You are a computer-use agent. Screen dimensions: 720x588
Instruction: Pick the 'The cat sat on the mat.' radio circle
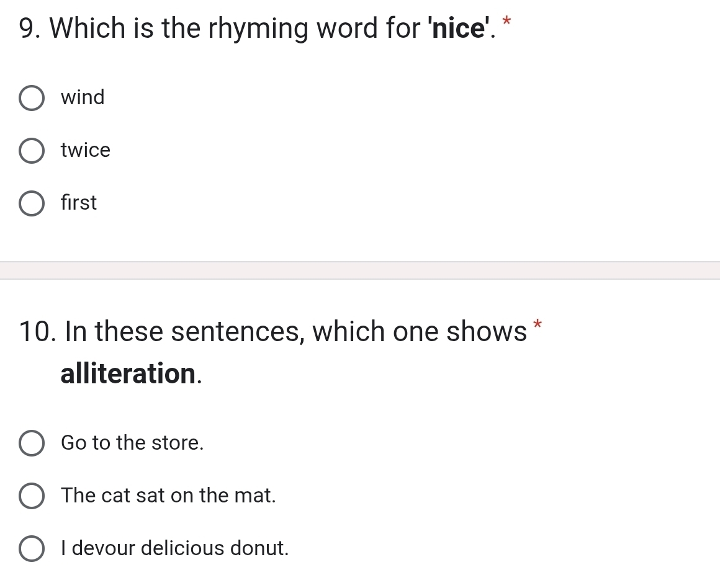pos(32,496)
